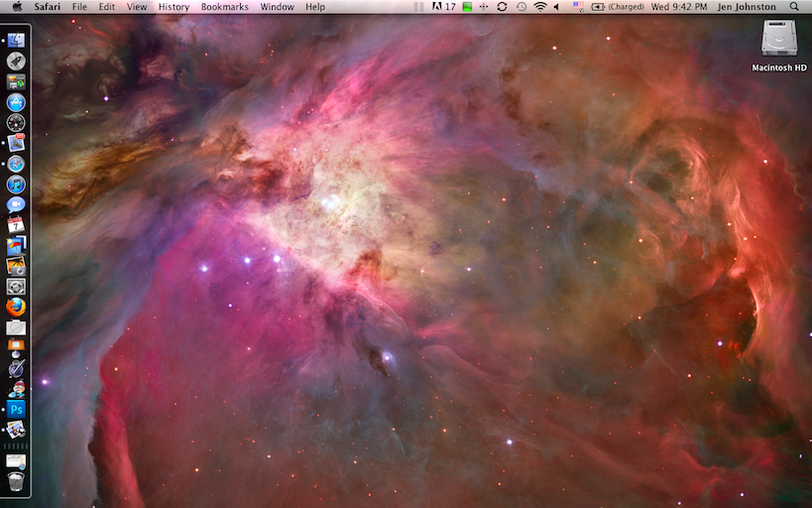This screenshot has height=508, width=812.
Task: Open Firefox from the Dock
Action: (16, 307)
